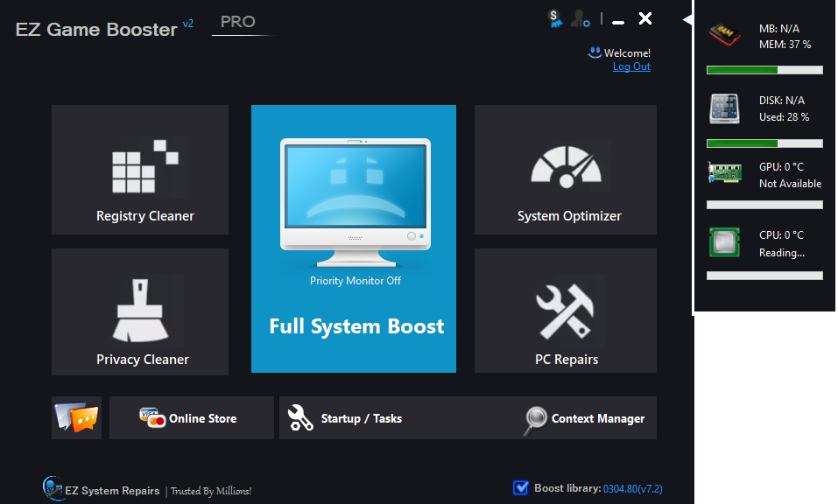Click the Log Out link
This screenshot has width=838, height=504.
click(x=631, y=66)
